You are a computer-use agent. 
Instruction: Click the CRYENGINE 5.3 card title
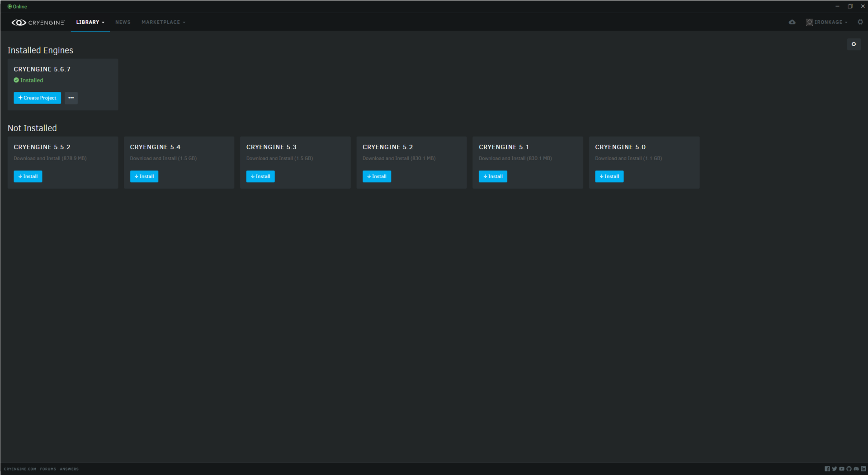pyautogui.click(x=271, y=147)
